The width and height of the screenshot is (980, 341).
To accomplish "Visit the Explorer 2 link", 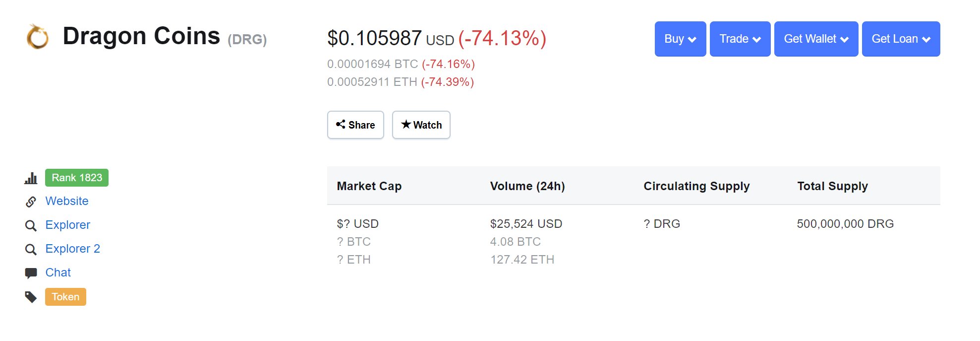I will point(72,249).
